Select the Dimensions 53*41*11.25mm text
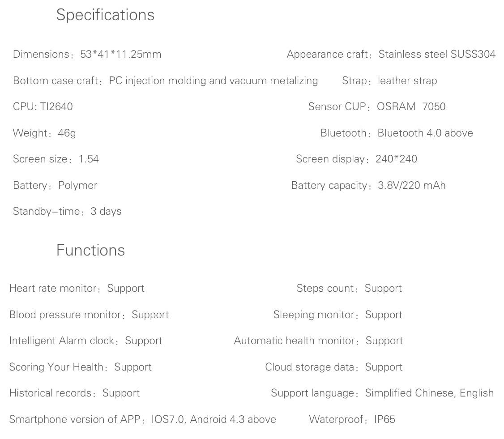The height and width of the screenshot is (439, 504). point(87,54)
